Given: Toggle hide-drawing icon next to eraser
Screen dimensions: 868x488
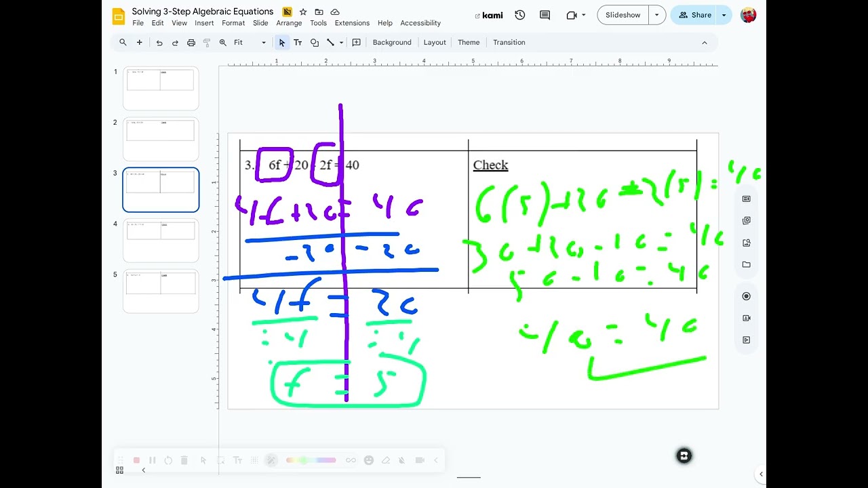Looking at the screenshot, I should point(402,460).
